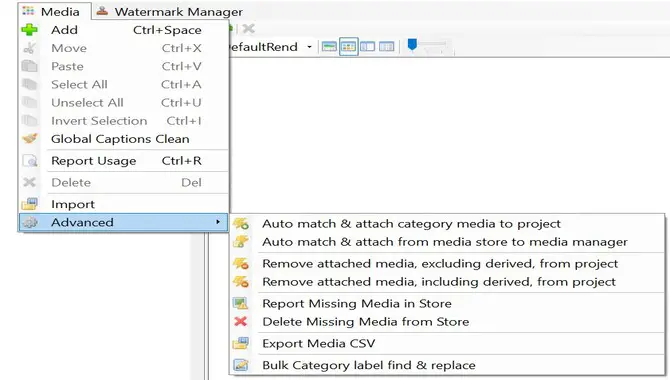
Task: Click the Report Missing Media warning icon
Action: pyautogui.click(x=241, y=303)
